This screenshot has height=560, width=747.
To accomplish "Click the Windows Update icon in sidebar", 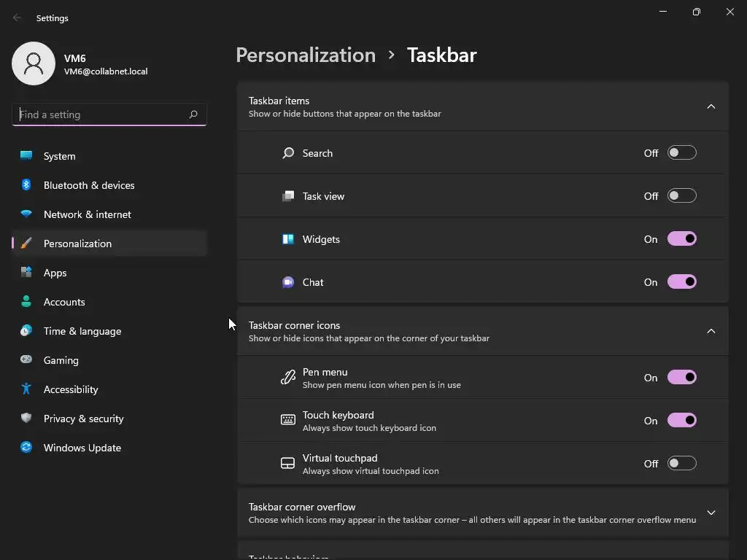I will pos(26,448).
